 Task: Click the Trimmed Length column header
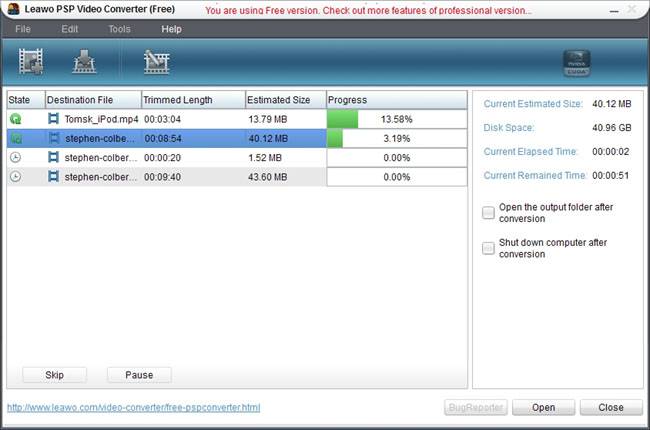point(194,100)
